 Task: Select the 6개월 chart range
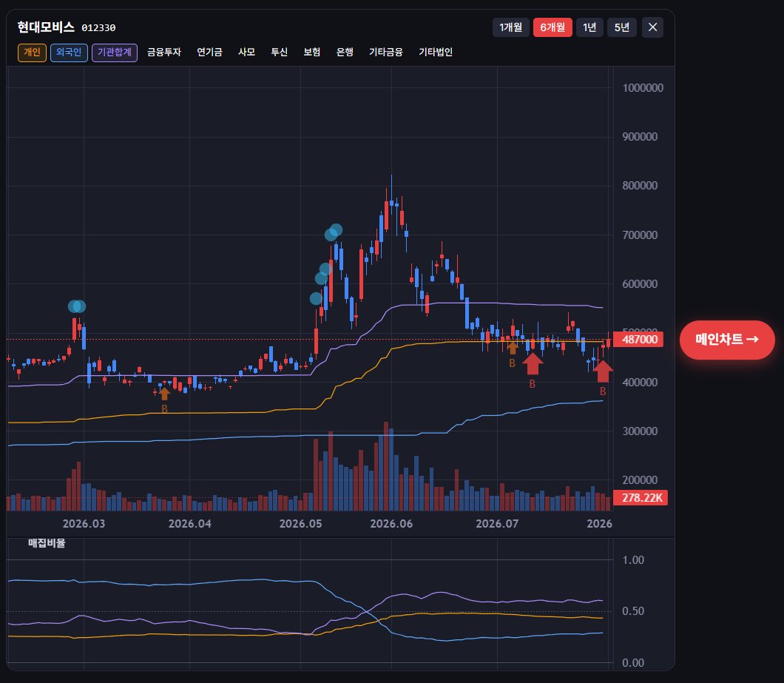[552, 27]
